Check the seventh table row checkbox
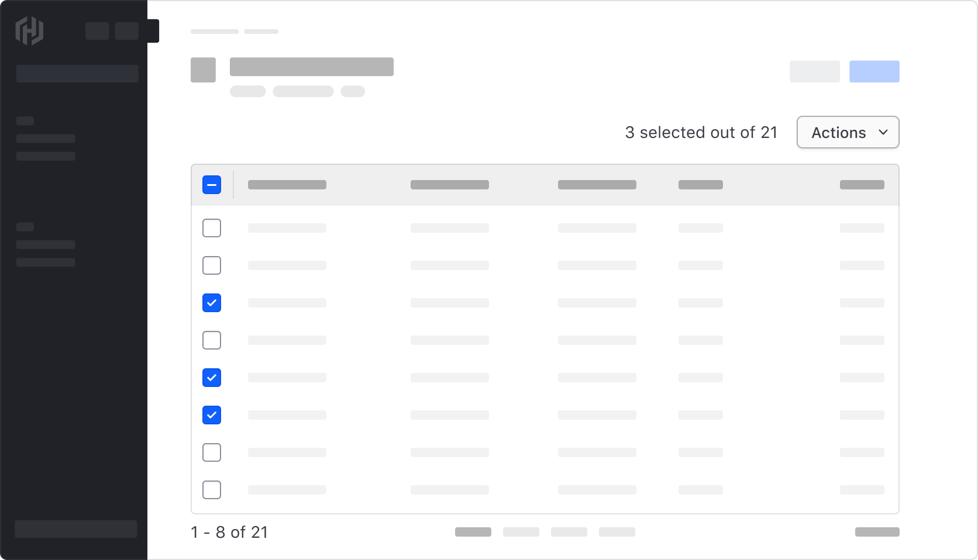Image resolution: width=978 pixels, height=560 pixels. pos(212,452)
